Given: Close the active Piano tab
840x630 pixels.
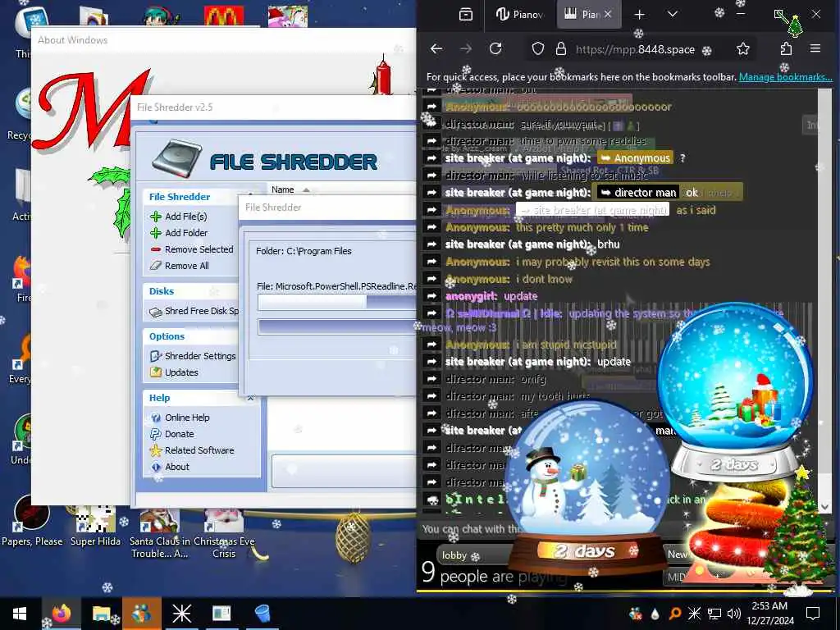Looking at the screenshot, I should [608, 15].
